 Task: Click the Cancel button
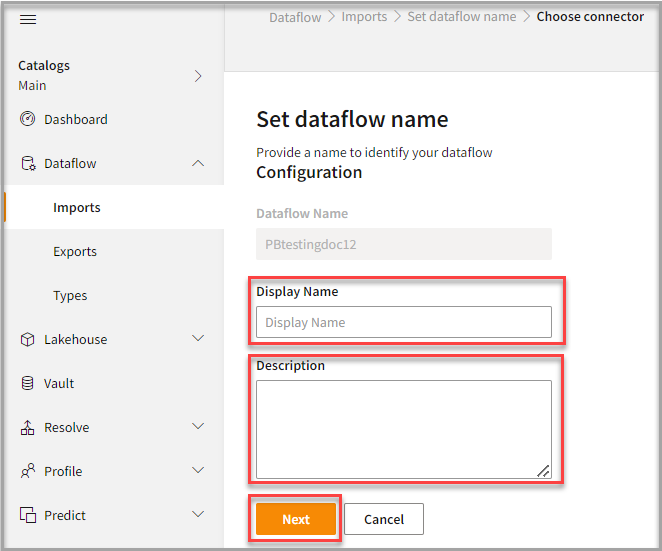[384, 519]
